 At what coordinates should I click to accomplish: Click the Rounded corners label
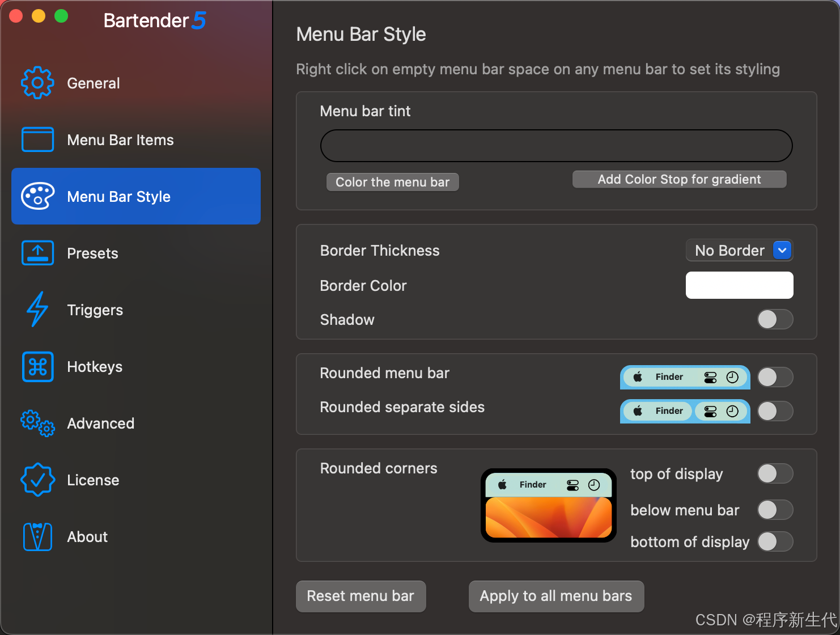tap(379, 468)
